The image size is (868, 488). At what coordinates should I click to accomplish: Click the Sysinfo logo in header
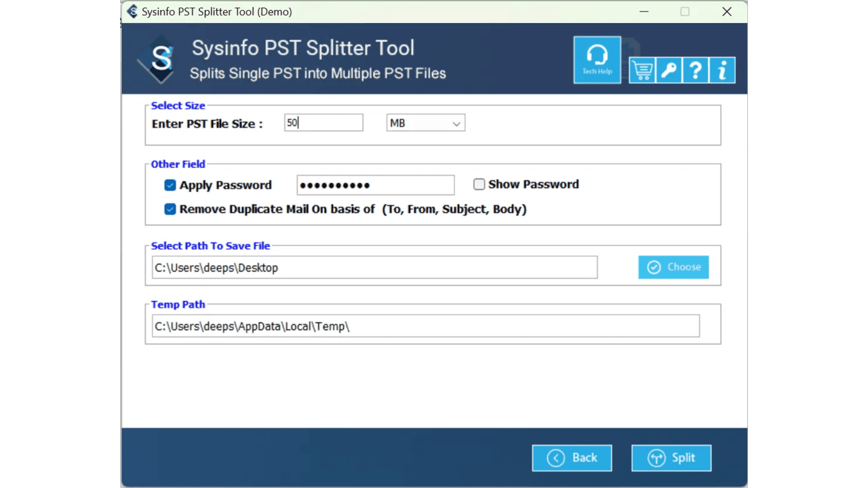point(159,59)
